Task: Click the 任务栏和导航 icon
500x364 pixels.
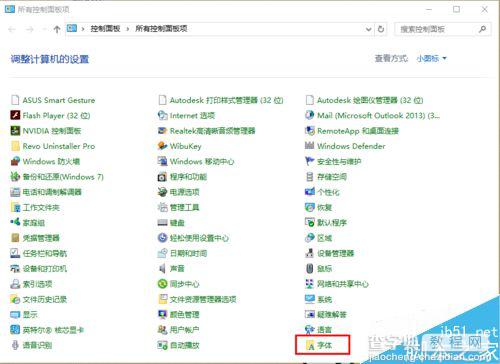Action: tap(15, 253)
